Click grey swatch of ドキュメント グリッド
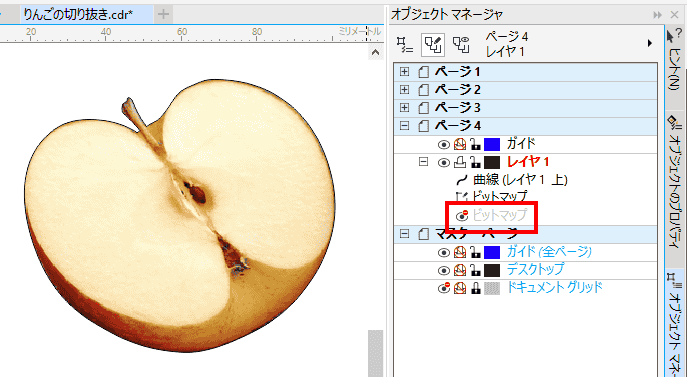This screenshot has width=687, height=377. pos(492,288)
